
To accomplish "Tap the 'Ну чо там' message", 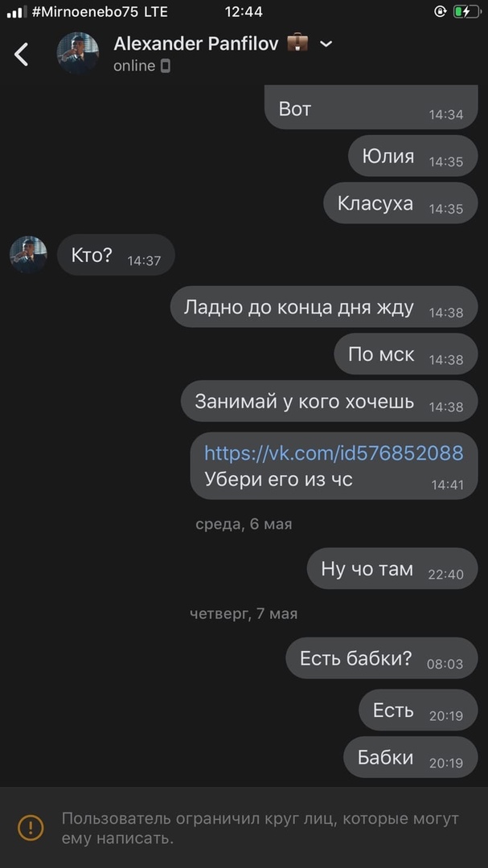I will [x=392, y=568].
